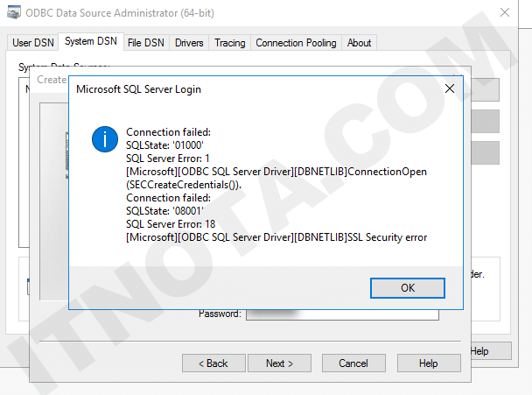Close the ODBC Data Source Administrator window
Screen dimensions: 532x395
[505, 14]
